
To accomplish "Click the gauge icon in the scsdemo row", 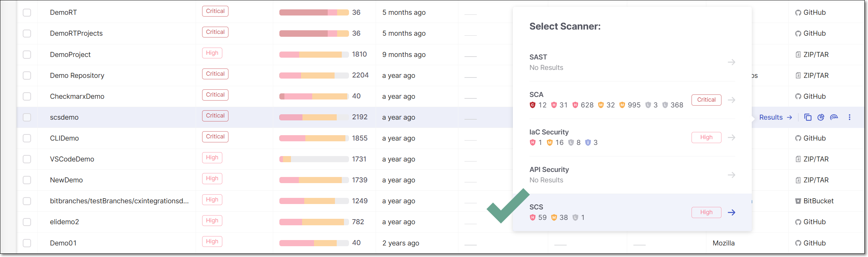I will [x=834, y=117].
